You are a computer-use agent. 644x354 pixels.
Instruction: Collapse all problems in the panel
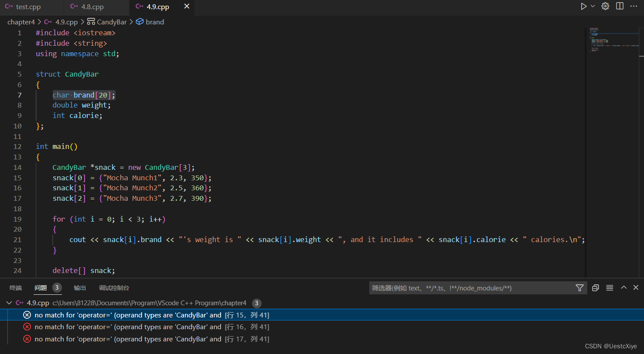[596, 288]
